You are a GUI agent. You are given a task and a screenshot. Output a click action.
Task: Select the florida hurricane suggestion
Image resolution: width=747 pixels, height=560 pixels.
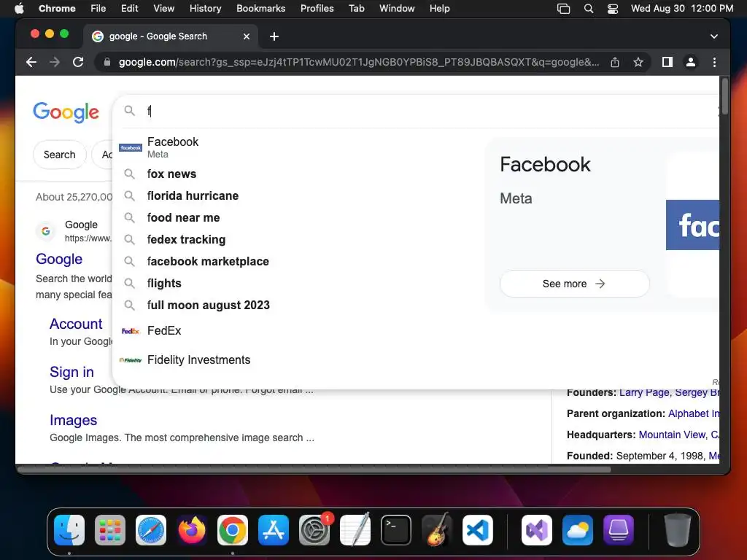coord(298,195)
